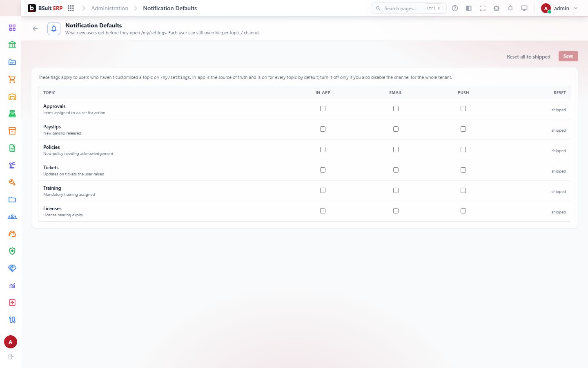Reset the Approvals row to shipped
This screenshot has height=368, width=588.
pos(558,110)
